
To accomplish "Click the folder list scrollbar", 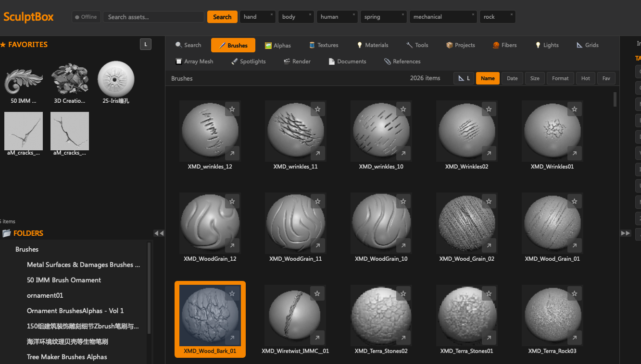I will pyautogui.click(x=149, y=288).
